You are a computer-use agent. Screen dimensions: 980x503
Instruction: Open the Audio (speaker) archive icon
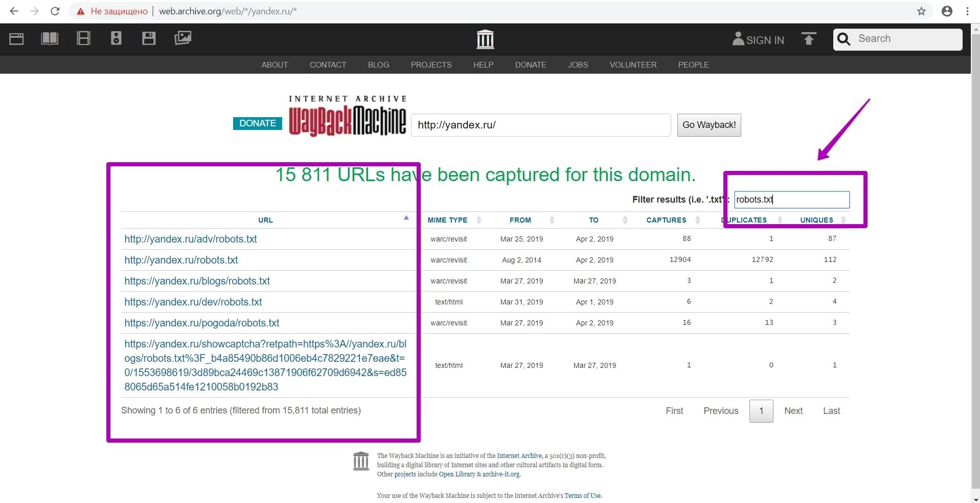pyautogui.click(x=116, y=38)
